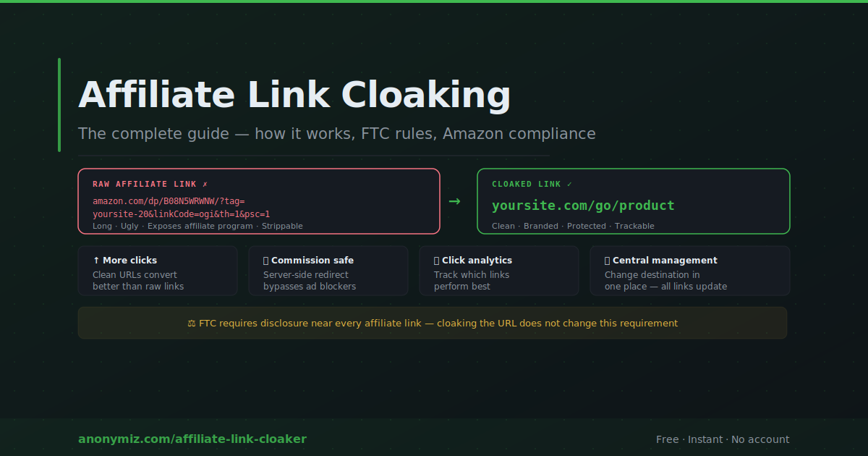This screenshot has height=456, width=868.
Task: Click the up arrow icon beside 'More clicks'
Action: tap(96, 261)
